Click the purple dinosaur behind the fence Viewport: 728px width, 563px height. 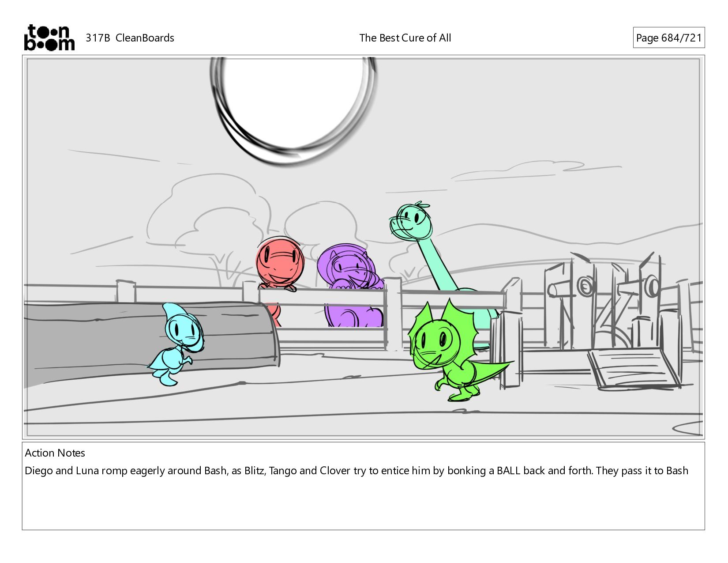point(350,286)
